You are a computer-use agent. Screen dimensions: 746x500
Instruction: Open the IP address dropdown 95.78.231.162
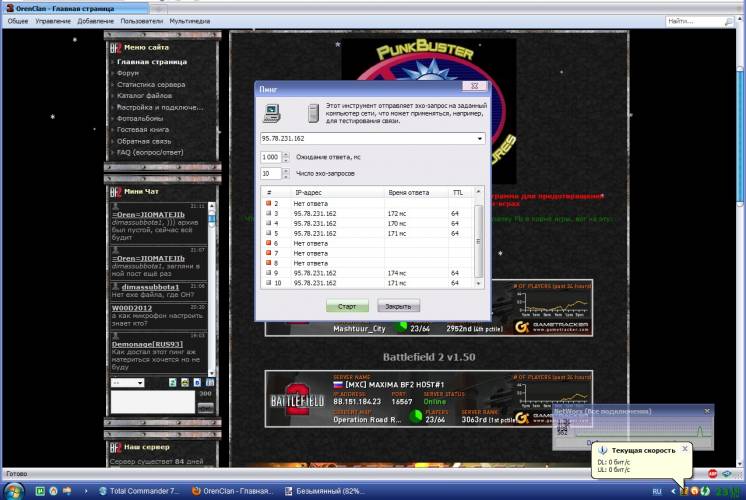click(x=480, y=138)
